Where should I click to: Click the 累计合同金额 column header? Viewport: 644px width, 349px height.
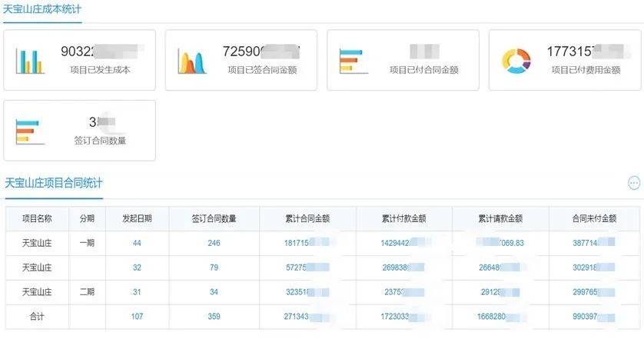(307, 218)
